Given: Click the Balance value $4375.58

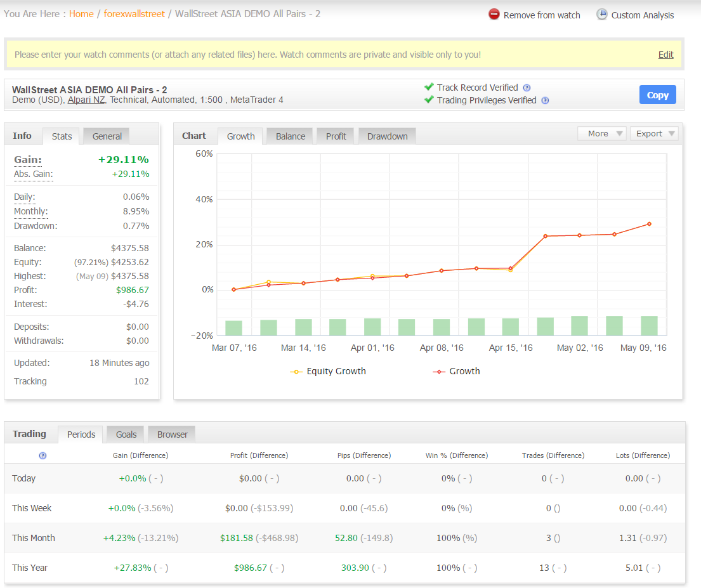Looking at the screenshot, I should 129,248.
